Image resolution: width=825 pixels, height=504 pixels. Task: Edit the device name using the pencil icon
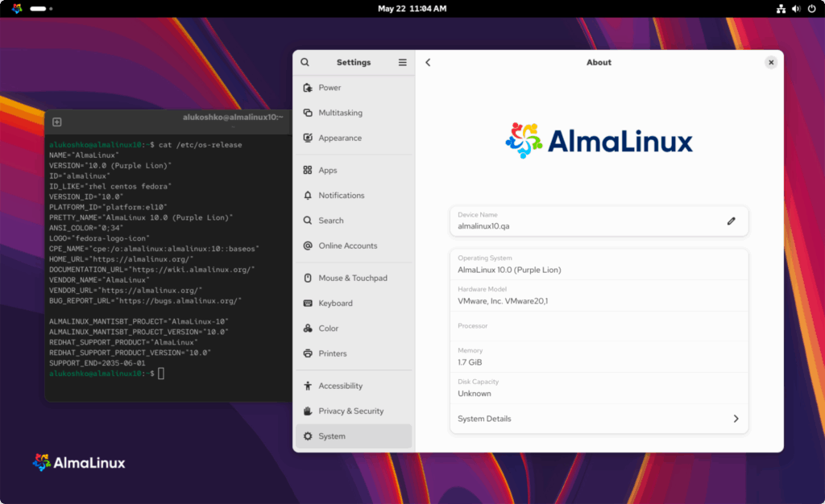point(731,221)
